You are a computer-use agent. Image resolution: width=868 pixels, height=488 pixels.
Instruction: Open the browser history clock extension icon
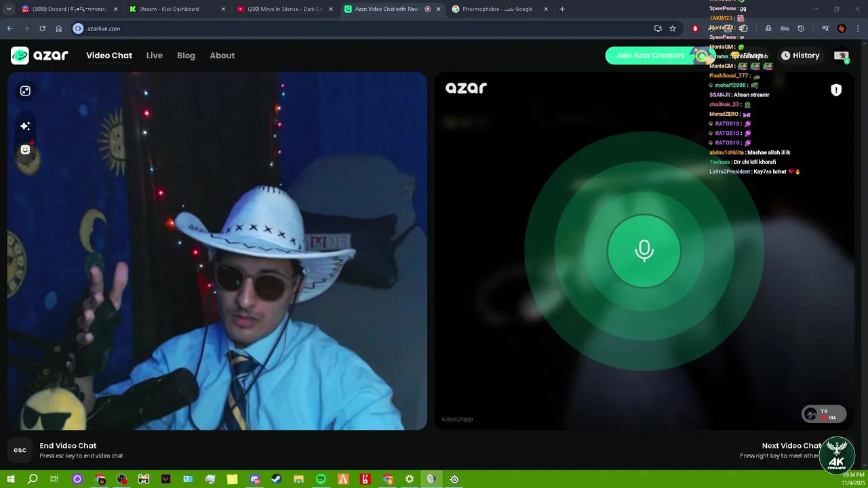click(x=801, y=28)
